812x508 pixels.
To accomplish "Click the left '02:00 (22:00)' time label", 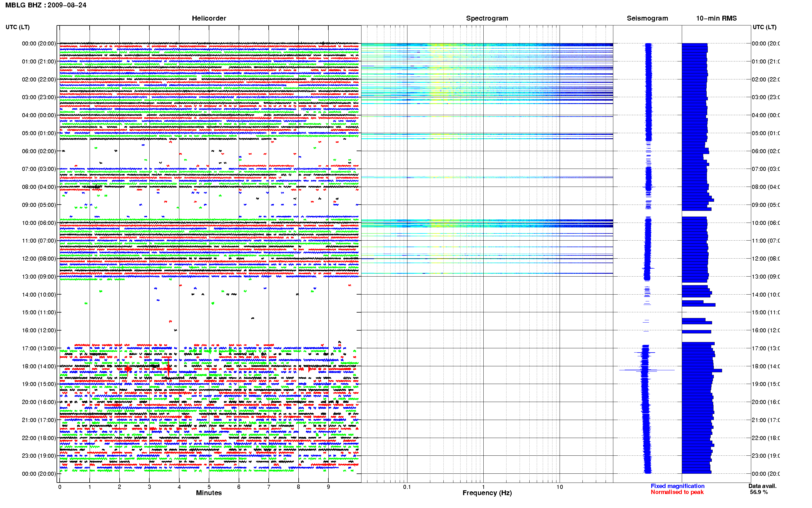I will [39, 79].
